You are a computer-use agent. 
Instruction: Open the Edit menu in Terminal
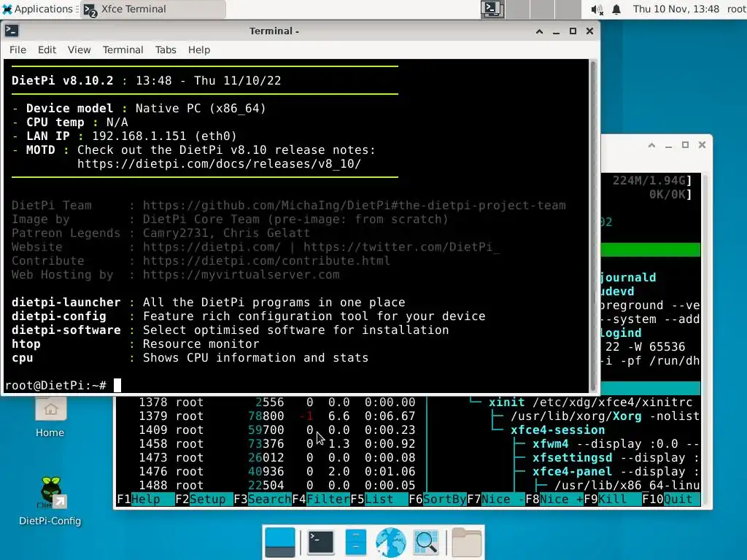[47, 50]
